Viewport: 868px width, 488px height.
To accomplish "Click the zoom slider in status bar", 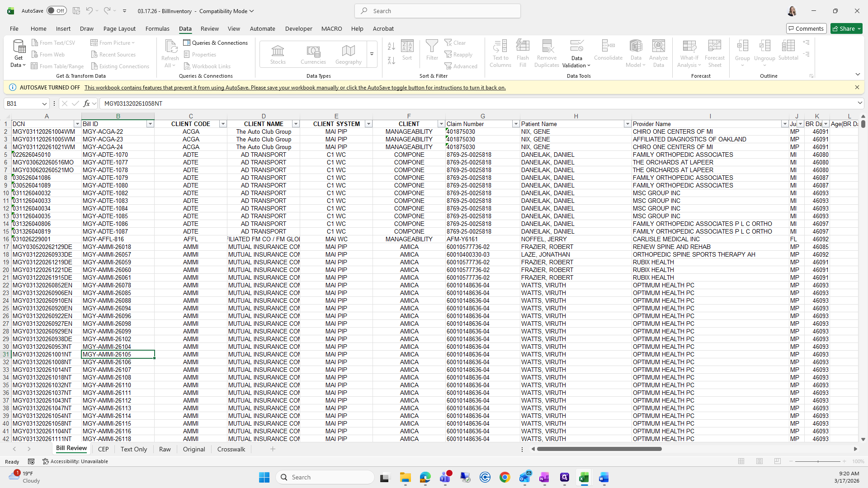I will coord(817,461).
